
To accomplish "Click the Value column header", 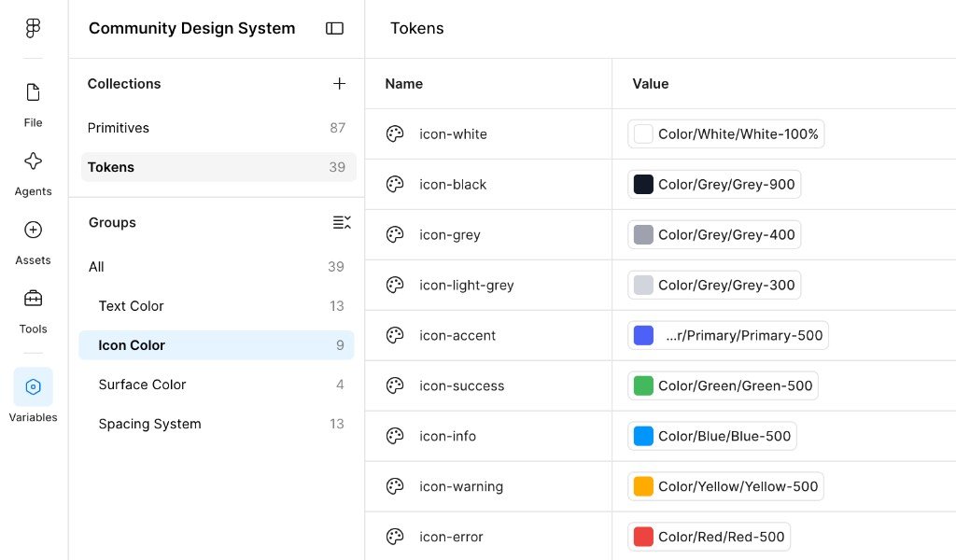I will 651,83.
